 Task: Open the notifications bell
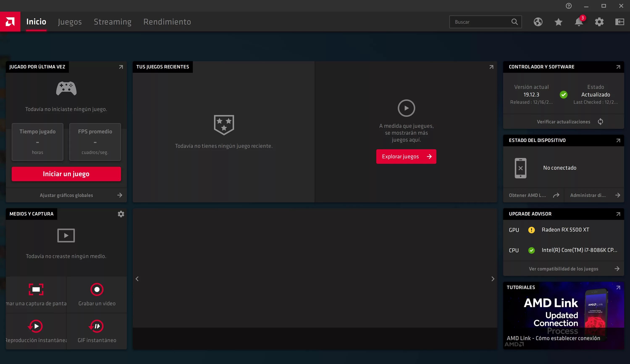579,22
